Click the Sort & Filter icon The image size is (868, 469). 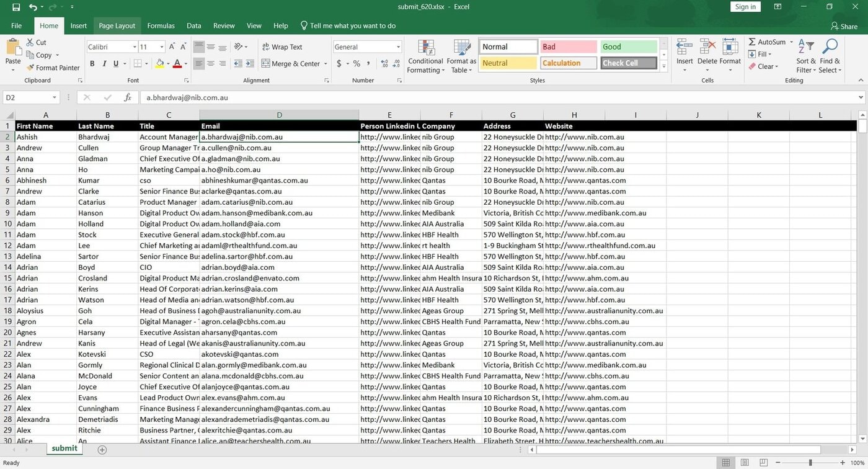[806, 47]
